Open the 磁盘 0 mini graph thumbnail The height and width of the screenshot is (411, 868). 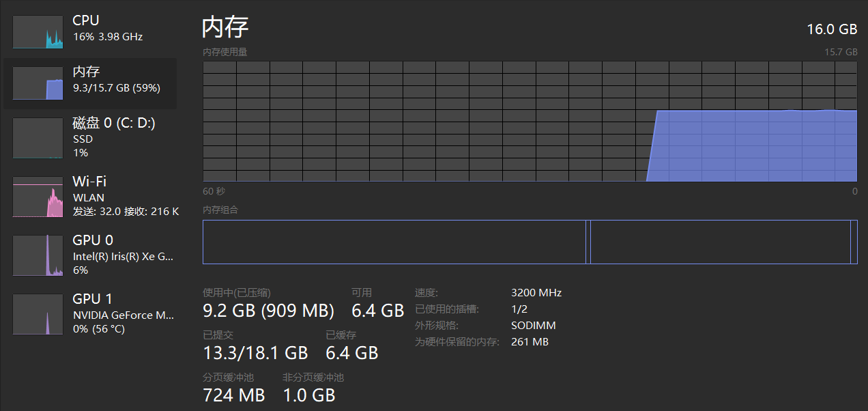click(x=38, y=138)
